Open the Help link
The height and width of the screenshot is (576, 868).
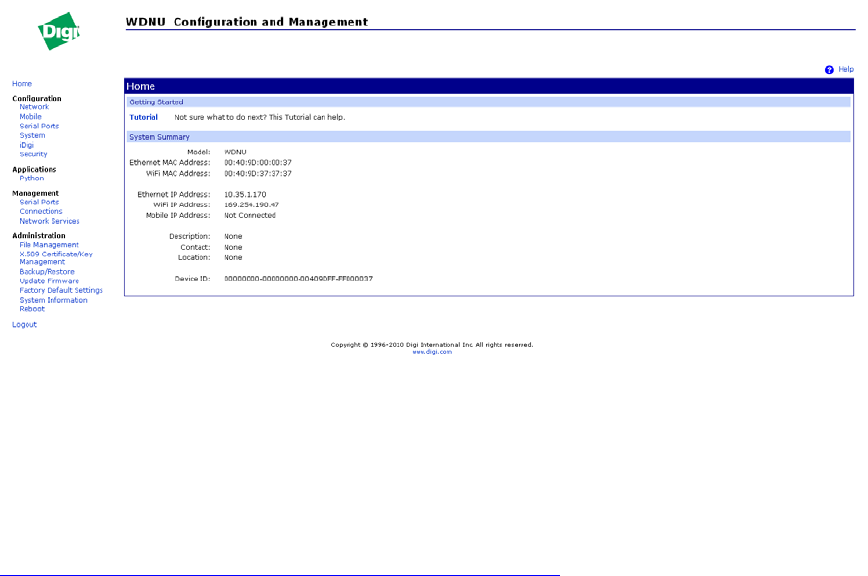coord(845,69)
